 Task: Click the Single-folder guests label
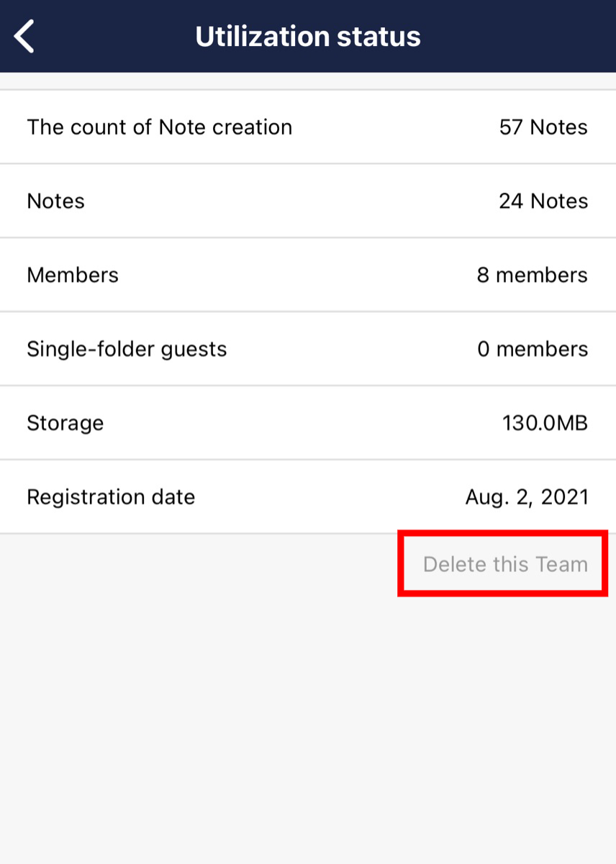[x=127, y=349]
